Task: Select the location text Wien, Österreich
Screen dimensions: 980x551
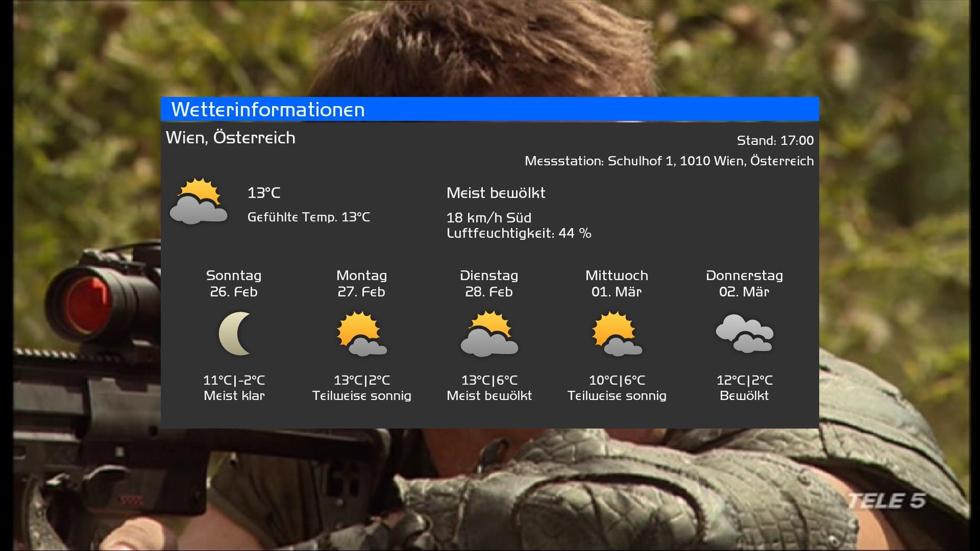Action: pyautogui.click(x=231, y=138)
